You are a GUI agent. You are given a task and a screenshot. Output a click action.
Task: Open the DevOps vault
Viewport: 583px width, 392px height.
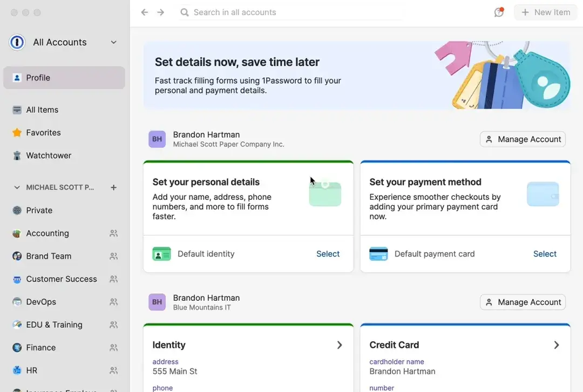click(64, 302)
